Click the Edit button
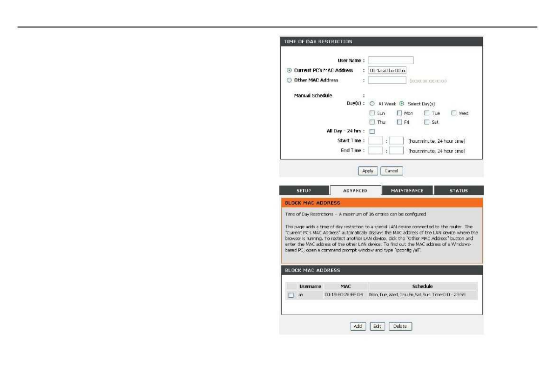Screen dimensions: 554x392 tap(377, 326)
